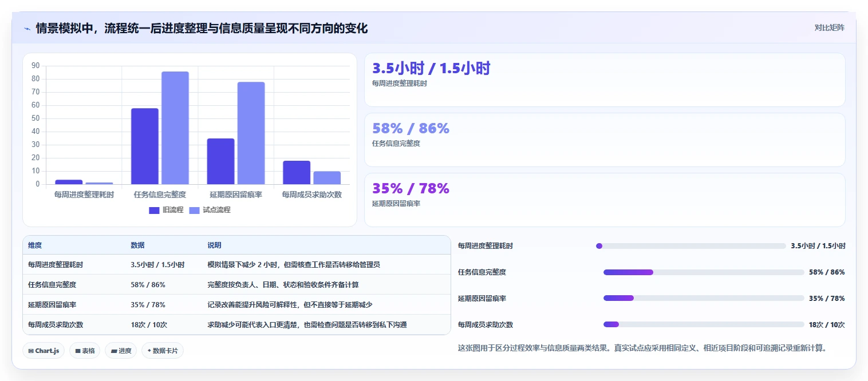Click the 对比矩阵 label

click(x=829, y=27)
